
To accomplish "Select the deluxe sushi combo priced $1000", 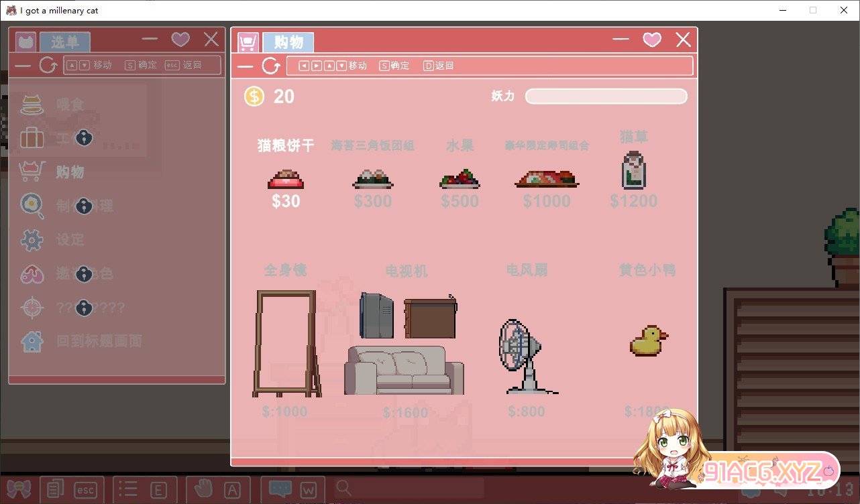I will pyautogui.click(x=547, y=179).
